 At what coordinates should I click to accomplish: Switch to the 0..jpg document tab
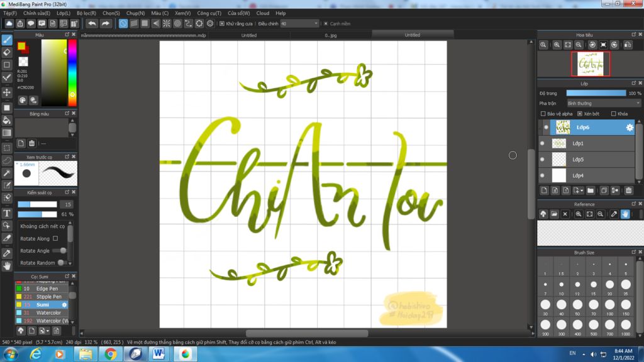click(x=330, y=35)
